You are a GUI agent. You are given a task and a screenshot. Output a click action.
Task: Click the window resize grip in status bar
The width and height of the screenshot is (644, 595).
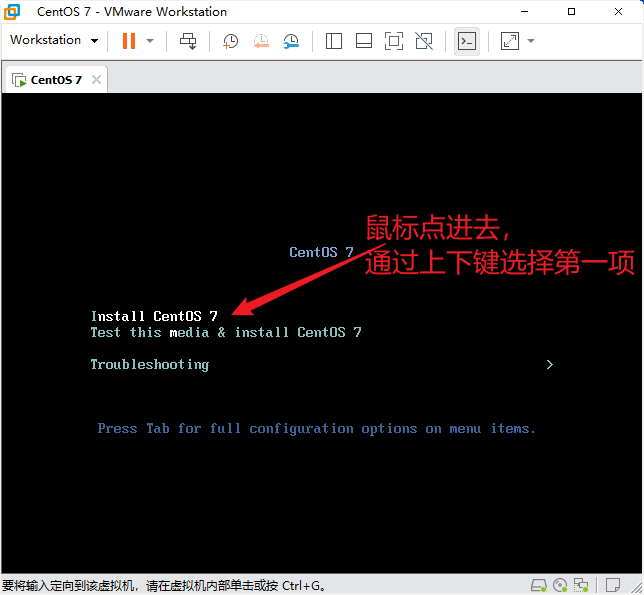tap(637, 588)
